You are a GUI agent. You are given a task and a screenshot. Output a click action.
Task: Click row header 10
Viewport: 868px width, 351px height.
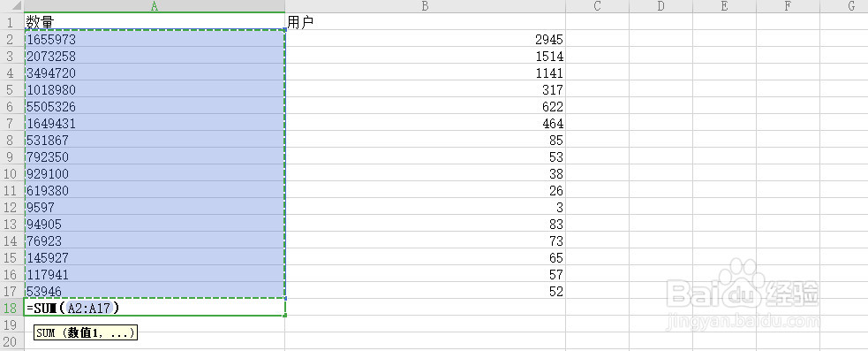click(x=11, y=173)
